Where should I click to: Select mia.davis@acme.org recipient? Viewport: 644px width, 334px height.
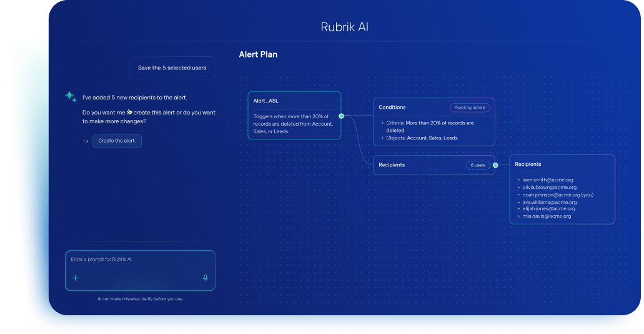(x=547, y=216)
